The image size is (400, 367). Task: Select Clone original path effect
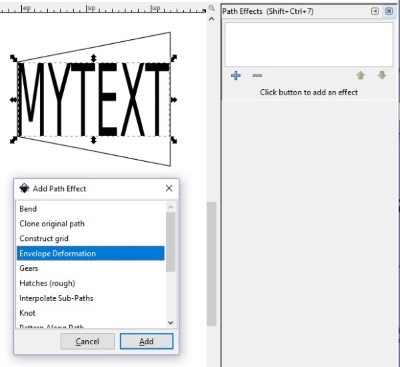pos(91,224)
